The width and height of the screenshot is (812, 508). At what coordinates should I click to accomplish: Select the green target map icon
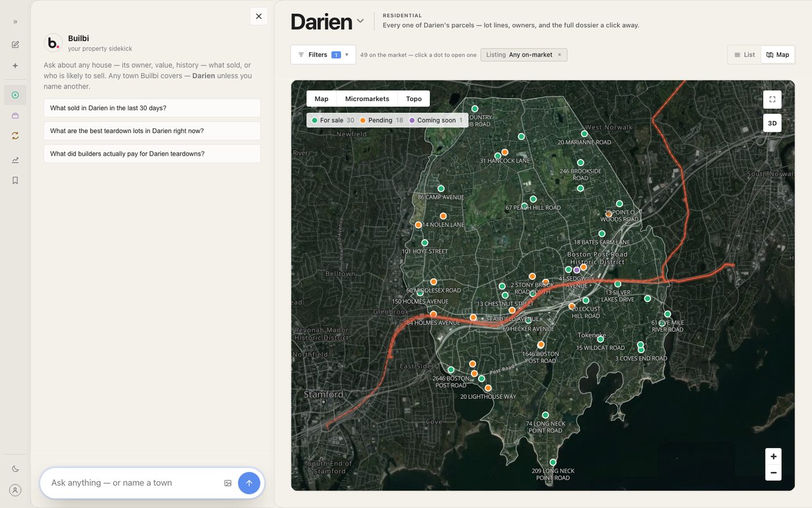click(x=15, y=95)
